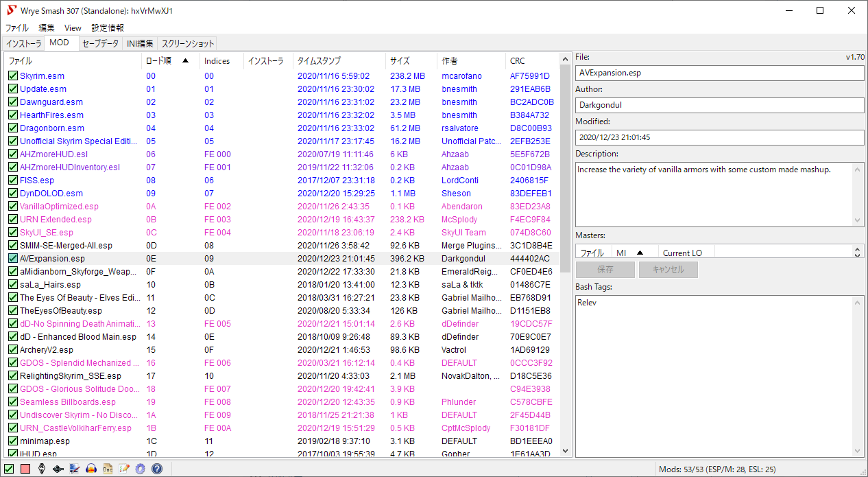Disable the Dawnguard.esm plugin checkbox
The width and height of the screenshot is (868, 477).
12,102
